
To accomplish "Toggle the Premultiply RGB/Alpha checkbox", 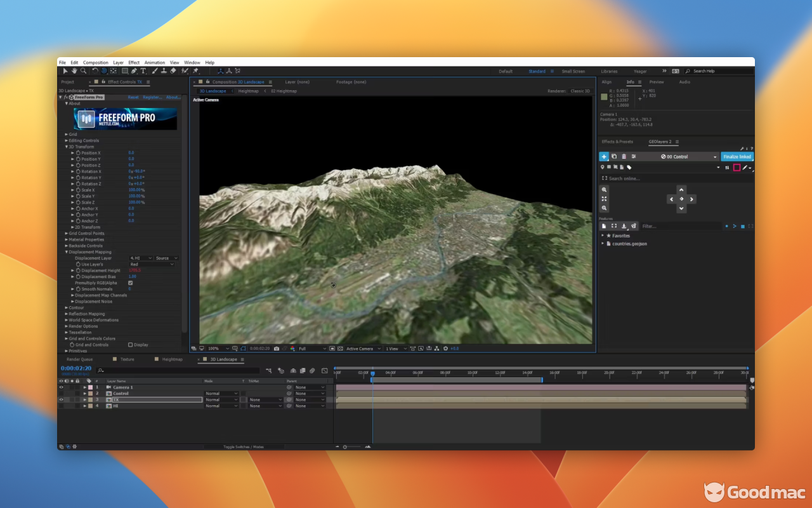I will 130,283.
